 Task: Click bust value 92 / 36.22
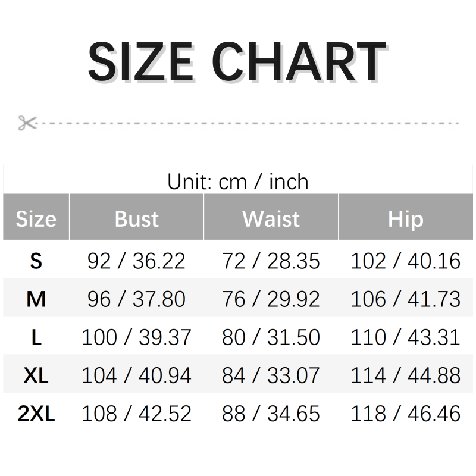[136, 261]
